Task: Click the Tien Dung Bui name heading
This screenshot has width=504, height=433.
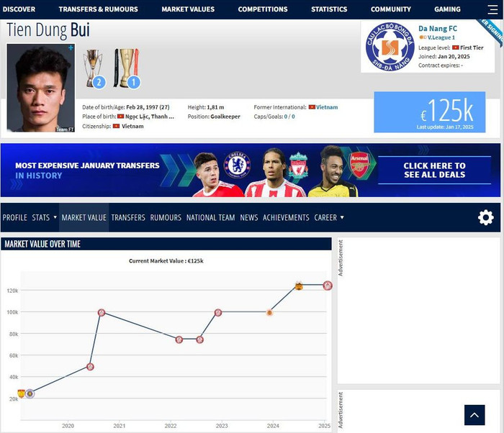Action: [x=48, y=30]
